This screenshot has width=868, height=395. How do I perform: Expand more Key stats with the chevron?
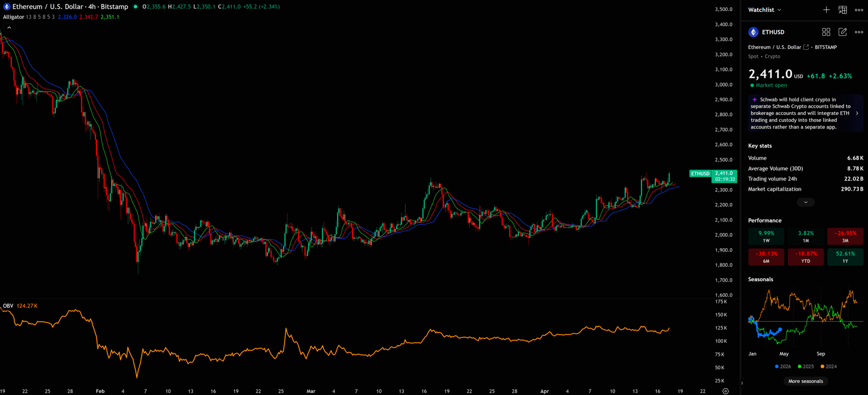(806, 202)
